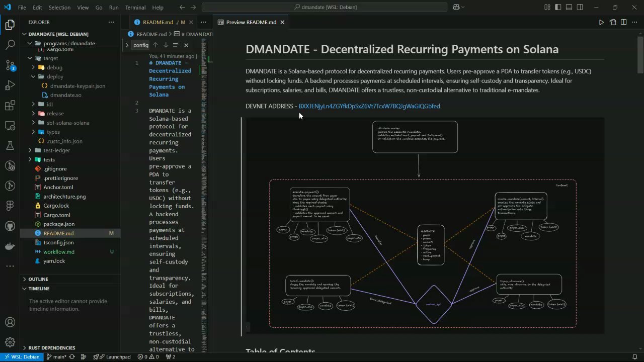Click the preview pane vertical scrollbar

640,55
